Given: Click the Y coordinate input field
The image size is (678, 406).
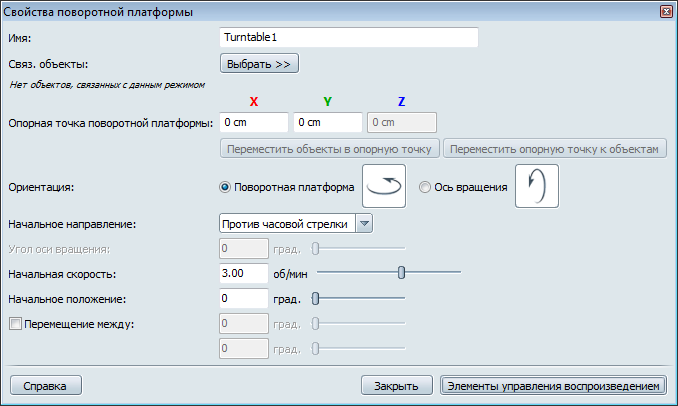Looking at the screenshot, I should (328, 122).
